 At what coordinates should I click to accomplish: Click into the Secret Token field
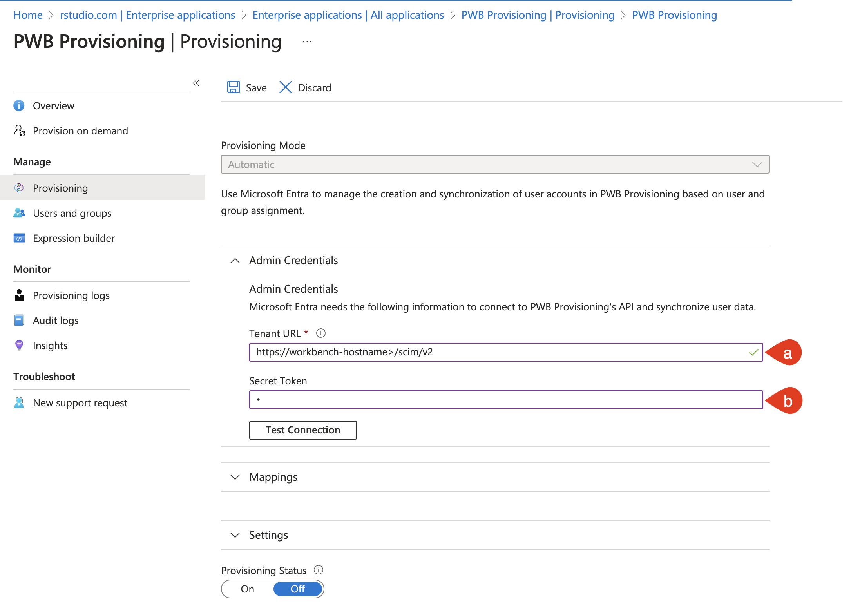click(506, 399)
